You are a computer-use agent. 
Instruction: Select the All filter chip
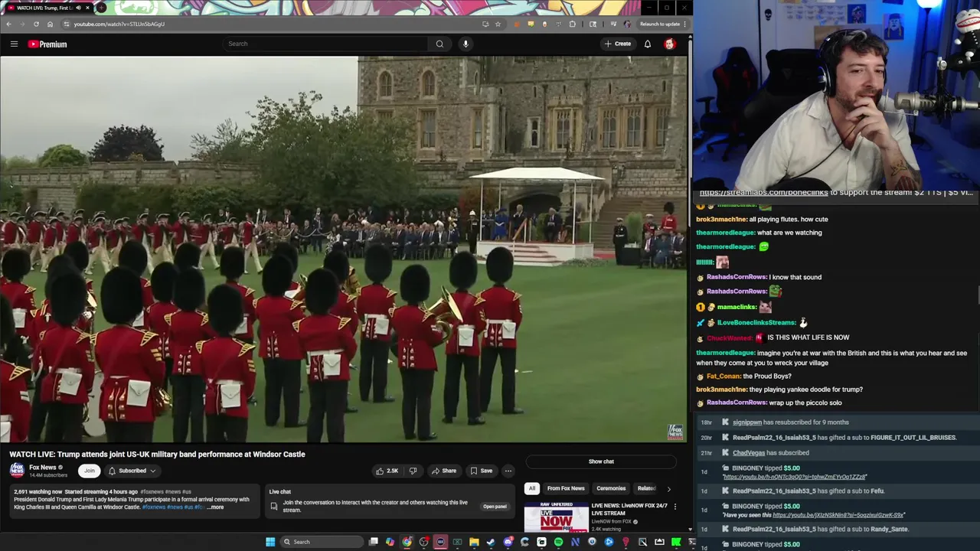point(532,488)
